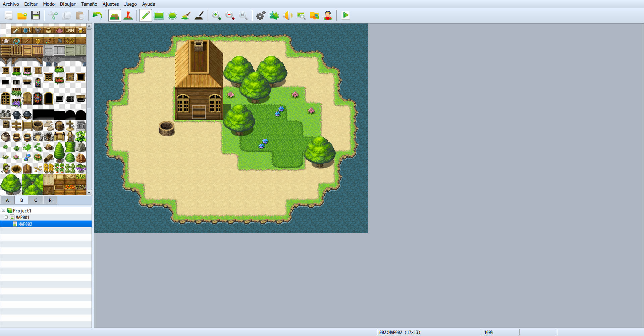The width and height of the screenshot is (644, 336).
Task: Pick the fallen log tile
Action: 49,158
